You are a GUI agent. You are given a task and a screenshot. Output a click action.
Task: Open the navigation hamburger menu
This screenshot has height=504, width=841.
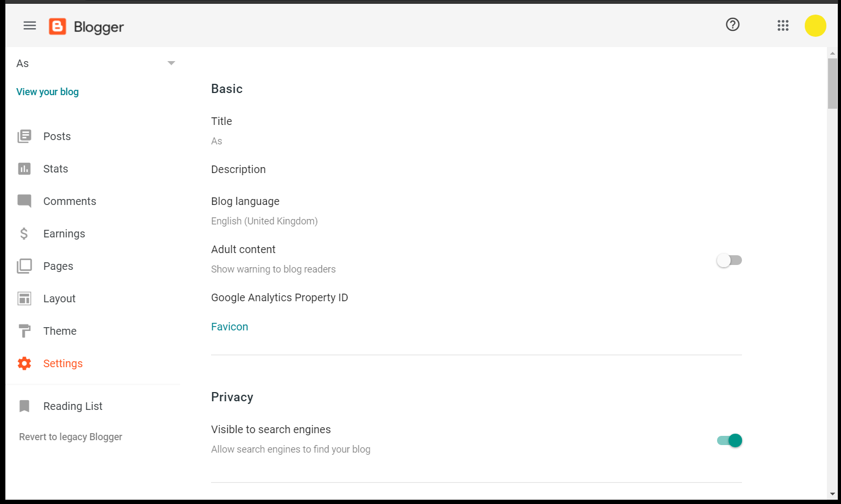coord(30,25)
